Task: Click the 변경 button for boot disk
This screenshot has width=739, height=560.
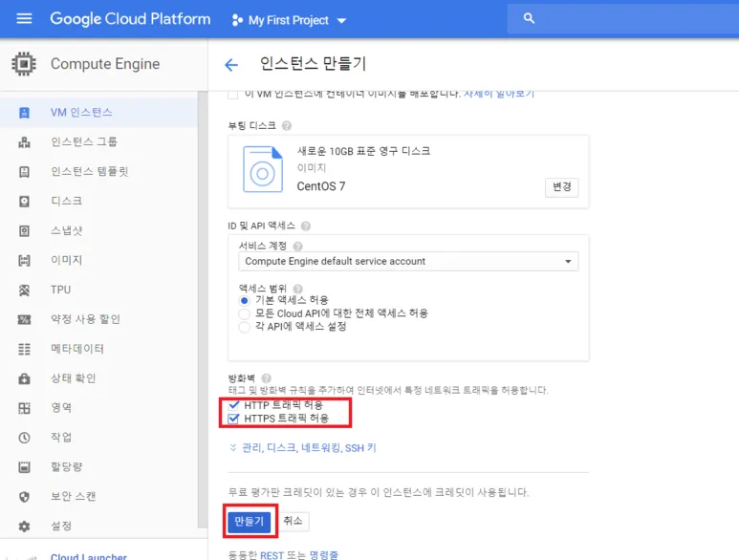Action: pyautogui.click(x=562, y=187)
